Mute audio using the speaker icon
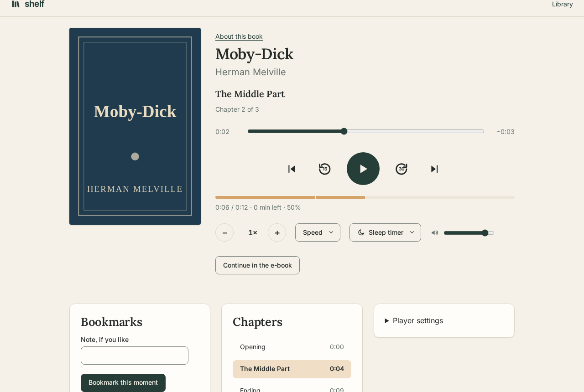Viewport: 584px width, 392px height. pyautogui.click(x=435, y=232)
